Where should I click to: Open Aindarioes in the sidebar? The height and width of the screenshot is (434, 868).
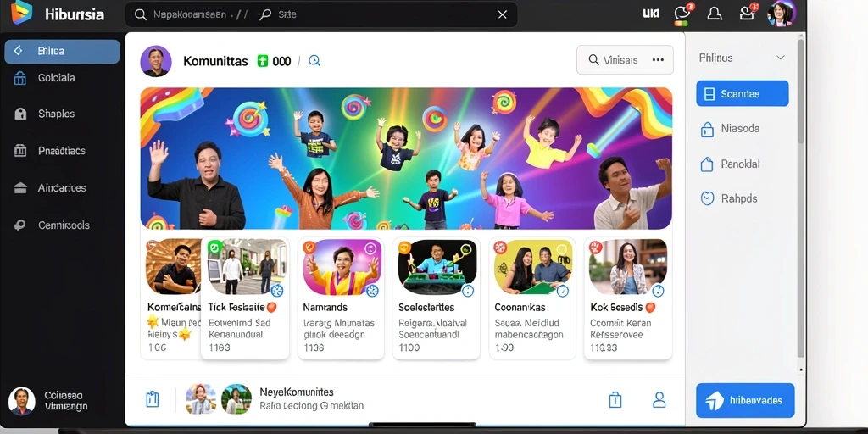62,187
